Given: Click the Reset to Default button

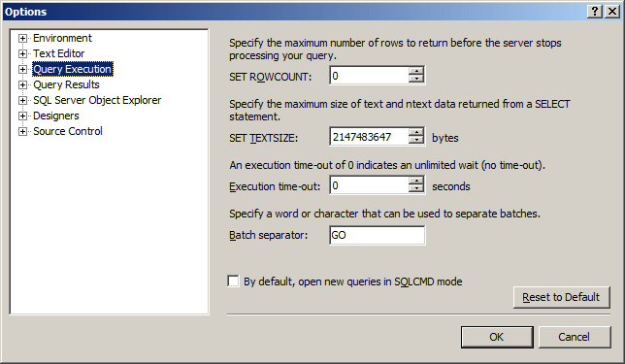Looking at the screenshot, I should pyautogui.click(x=561, y=297).
